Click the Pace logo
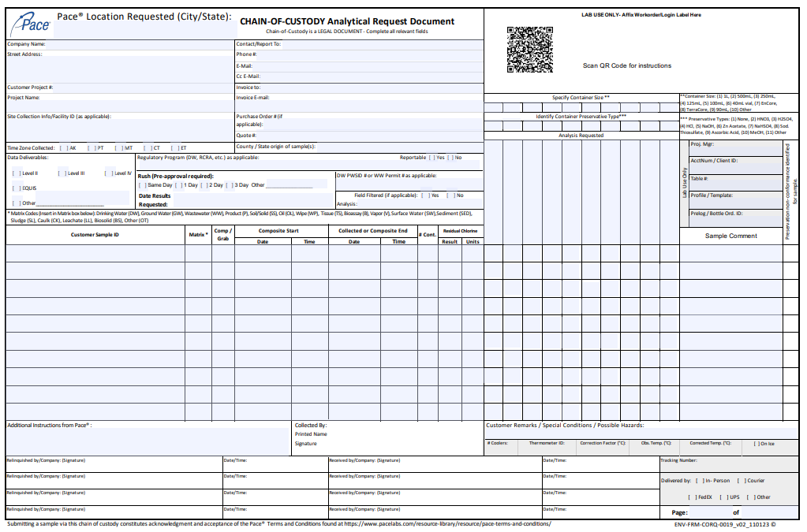 coord(28,20)
